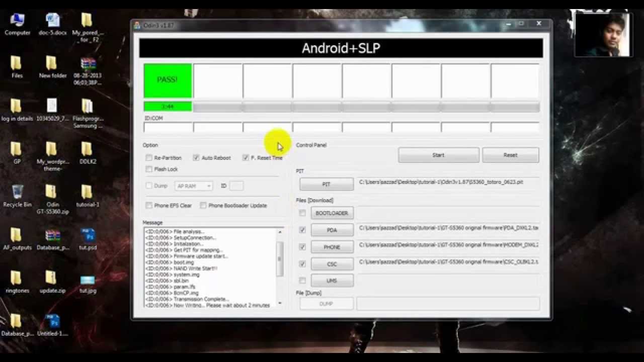Click the green 1:44 progress bar

point(168,107)
